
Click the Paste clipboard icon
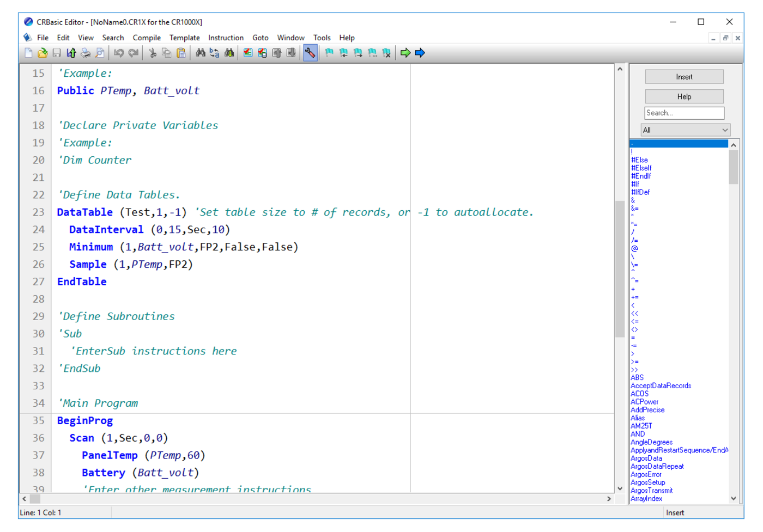tap(181, 53)
